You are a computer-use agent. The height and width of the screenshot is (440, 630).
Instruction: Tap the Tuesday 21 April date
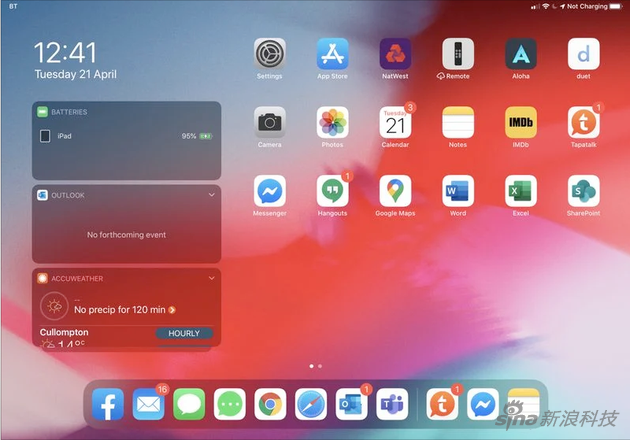(x=76, y=74)
